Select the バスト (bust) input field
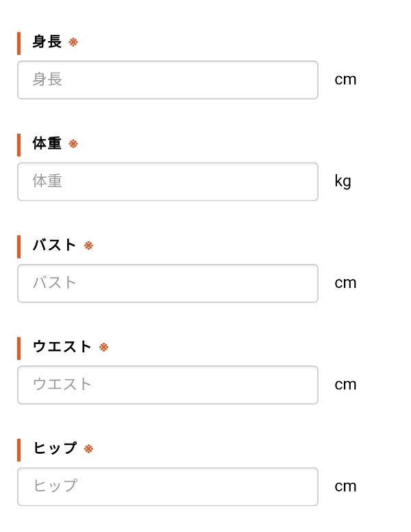 [x=168, y=283]
